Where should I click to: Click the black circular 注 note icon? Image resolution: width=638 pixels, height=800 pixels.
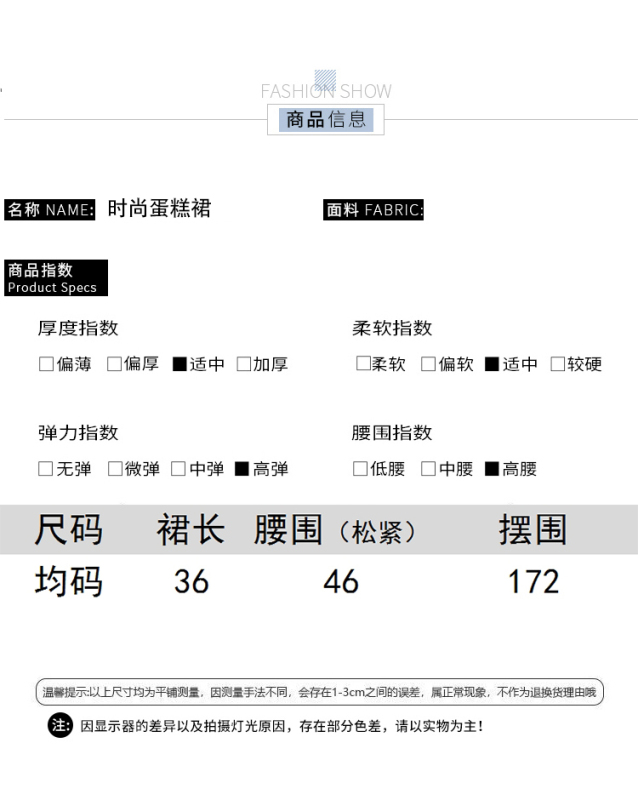60,725
